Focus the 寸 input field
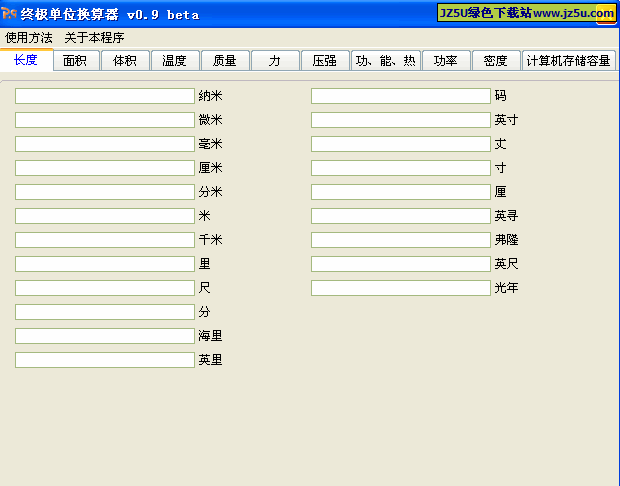The image size is (620, 486). tap(401, 168)
